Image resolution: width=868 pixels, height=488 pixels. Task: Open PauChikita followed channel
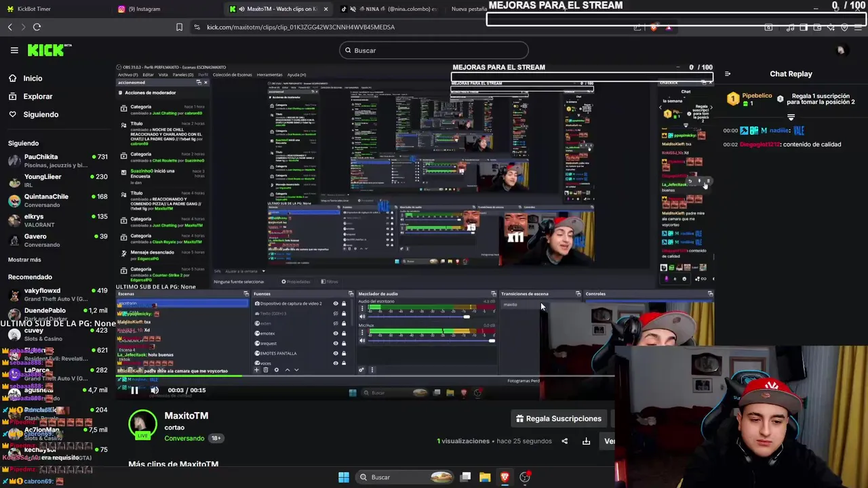58,160
